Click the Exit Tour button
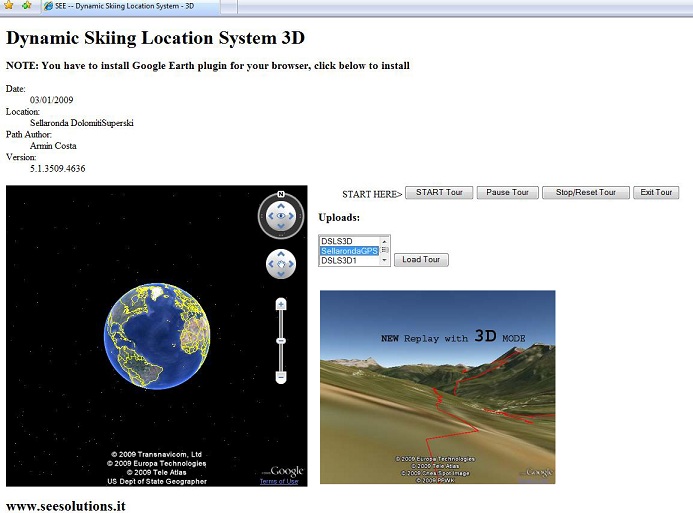Viewport: 693px width, 513px height. click(656, 193)
